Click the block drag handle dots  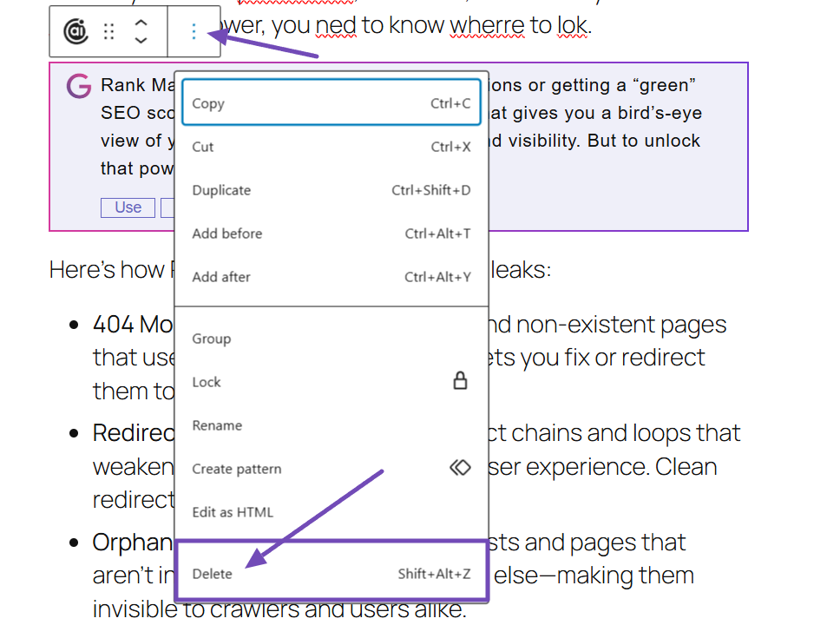108,32
